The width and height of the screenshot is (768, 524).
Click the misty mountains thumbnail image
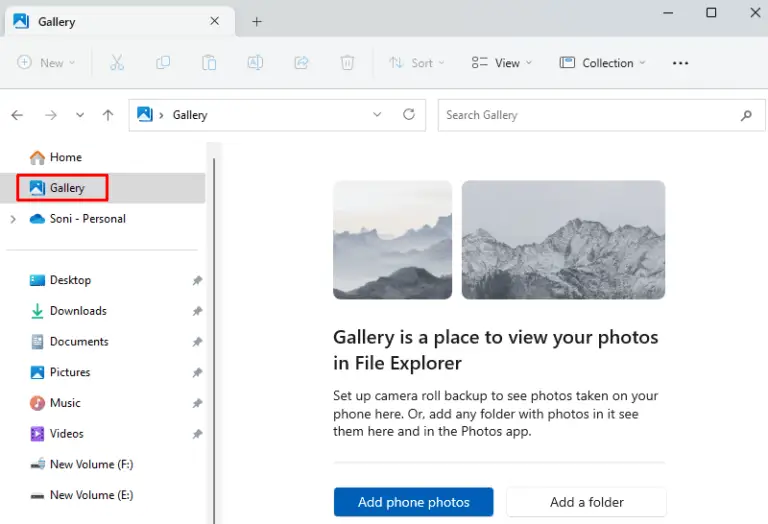click(x=392, y=239)
